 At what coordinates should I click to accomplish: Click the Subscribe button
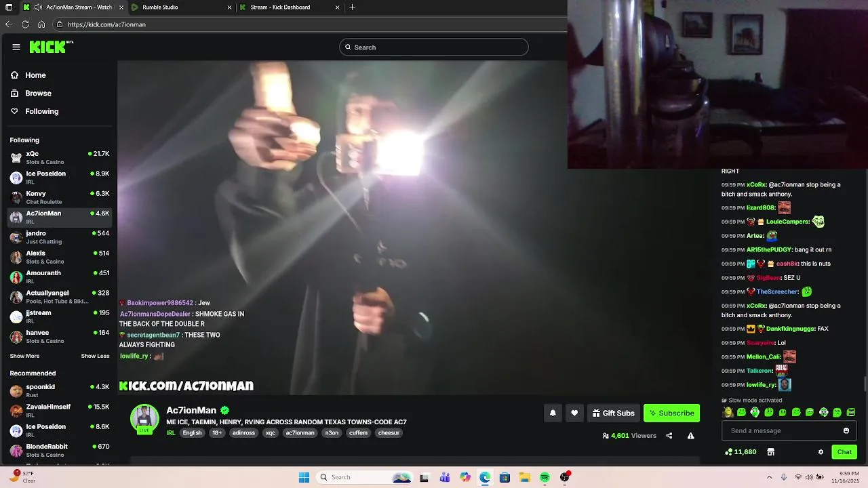click(671, 413)
